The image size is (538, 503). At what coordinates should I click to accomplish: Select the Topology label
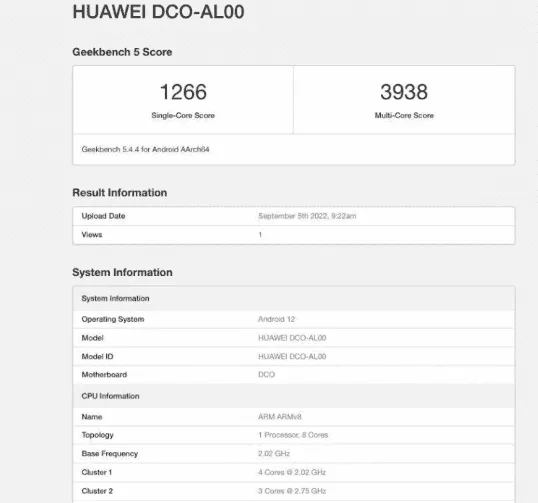[x=97, y=435]
